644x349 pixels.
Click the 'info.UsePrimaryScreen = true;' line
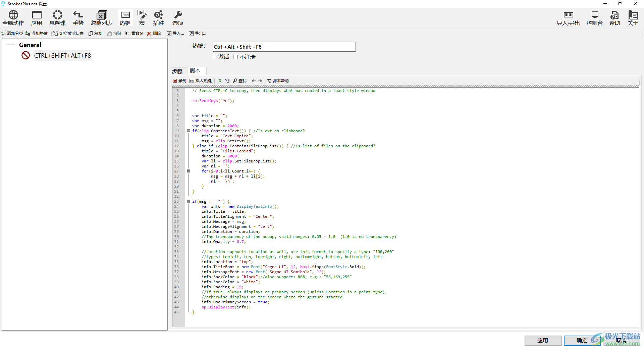coord(235,302)
